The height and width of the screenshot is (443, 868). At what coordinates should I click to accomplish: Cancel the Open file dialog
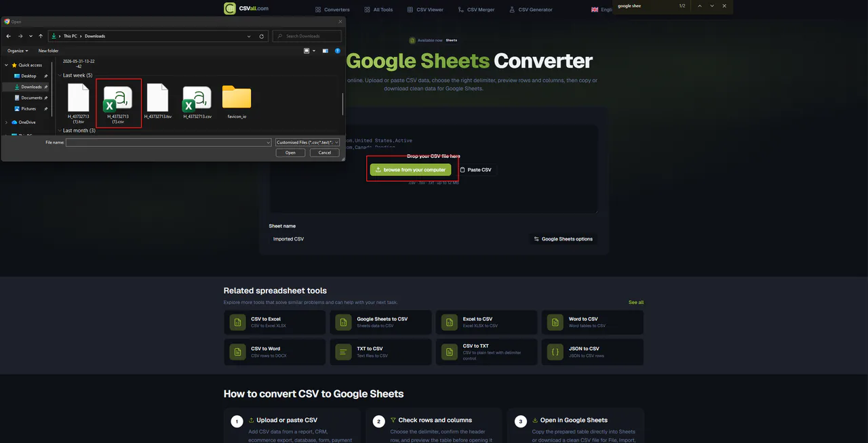tap(325, 152)
